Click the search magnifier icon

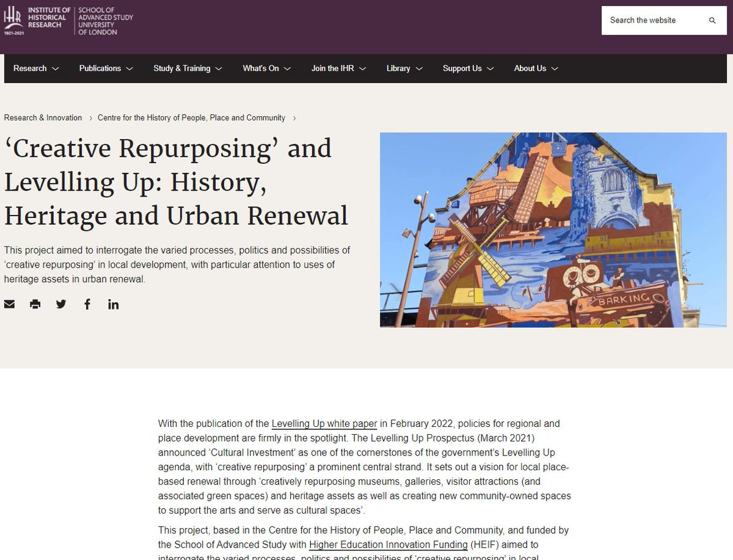tap(712, 20)
